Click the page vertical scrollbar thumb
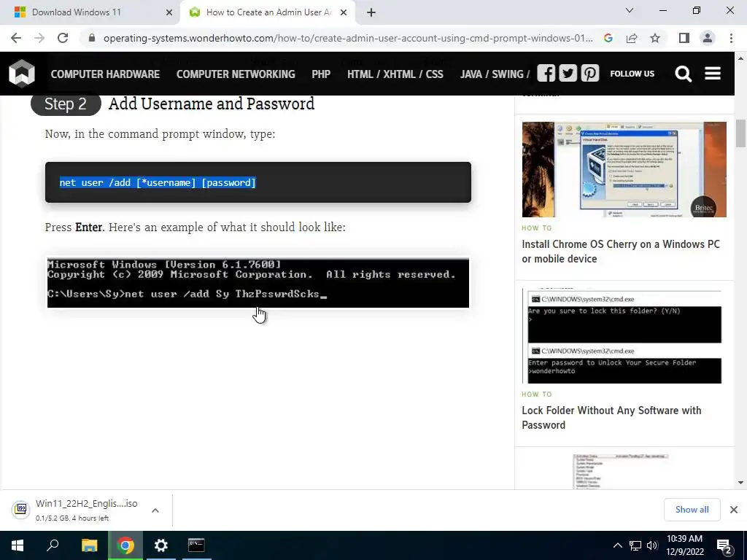This screenshot has width=747, height=560. 741,134
